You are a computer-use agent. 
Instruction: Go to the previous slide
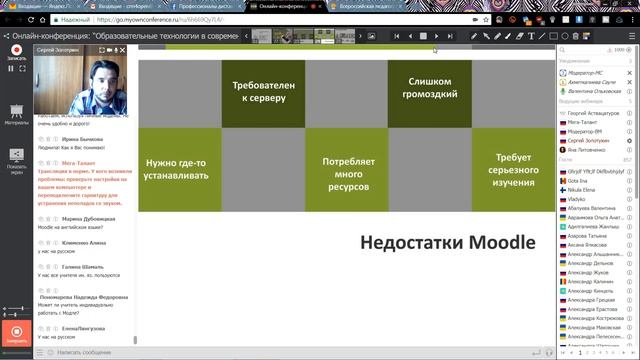tap(410, 36)
